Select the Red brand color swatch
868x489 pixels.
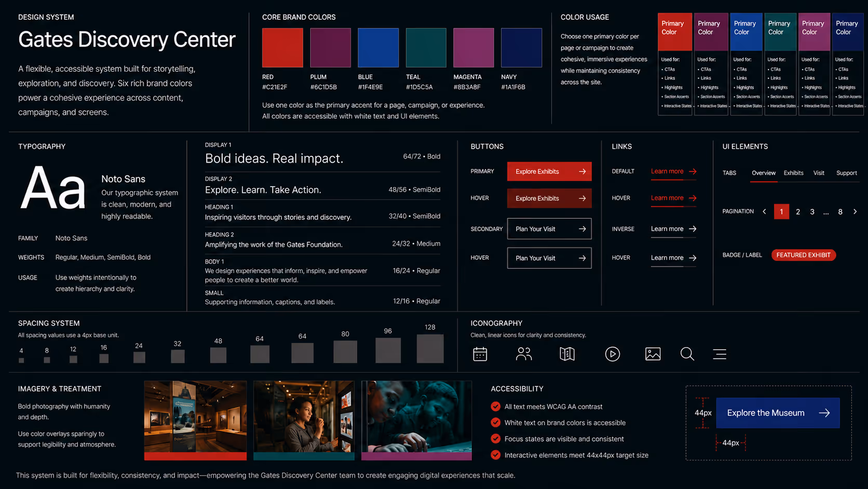282,48
